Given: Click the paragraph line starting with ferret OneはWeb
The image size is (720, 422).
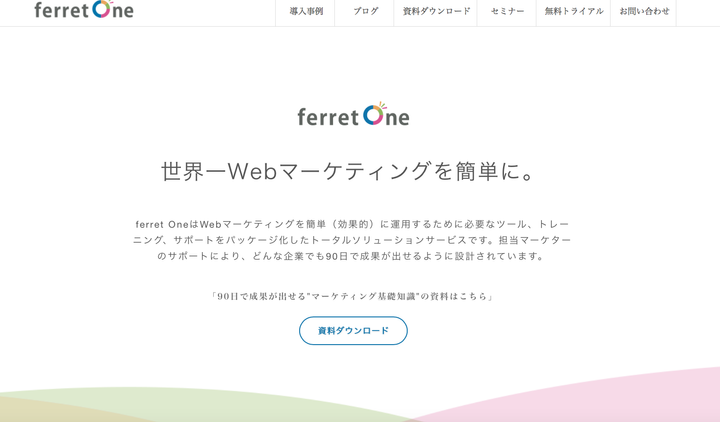Looking at the screenshot, I should (x=352, y=224).
